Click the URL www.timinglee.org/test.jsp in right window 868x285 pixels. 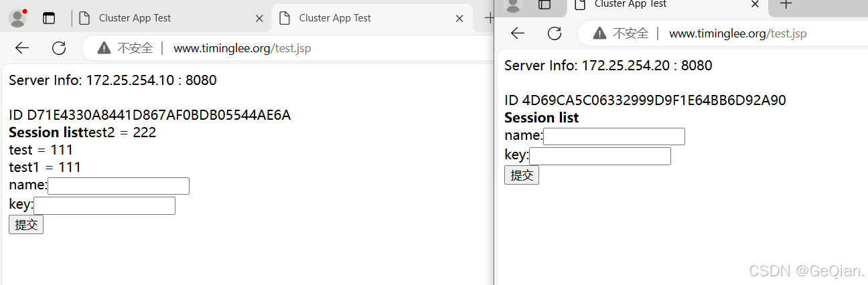click(x=738, y=33)
